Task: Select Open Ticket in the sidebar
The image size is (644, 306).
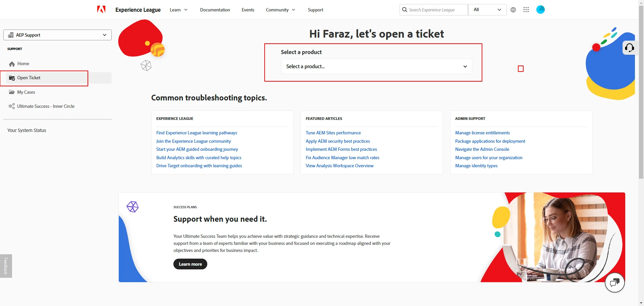Action: click(x=29, y=78)
